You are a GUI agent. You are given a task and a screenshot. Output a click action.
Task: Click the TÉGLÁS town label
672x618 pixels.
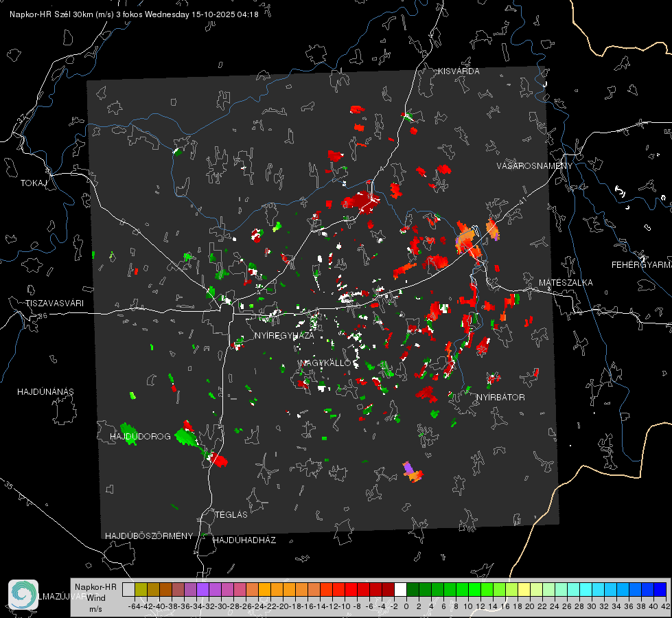(231, 514)
